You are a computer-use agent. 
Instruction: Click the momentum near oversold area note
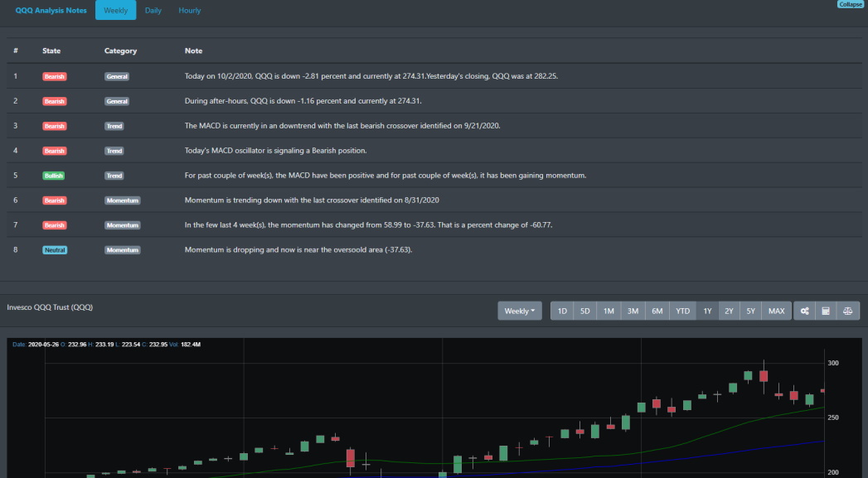(298, 250)
